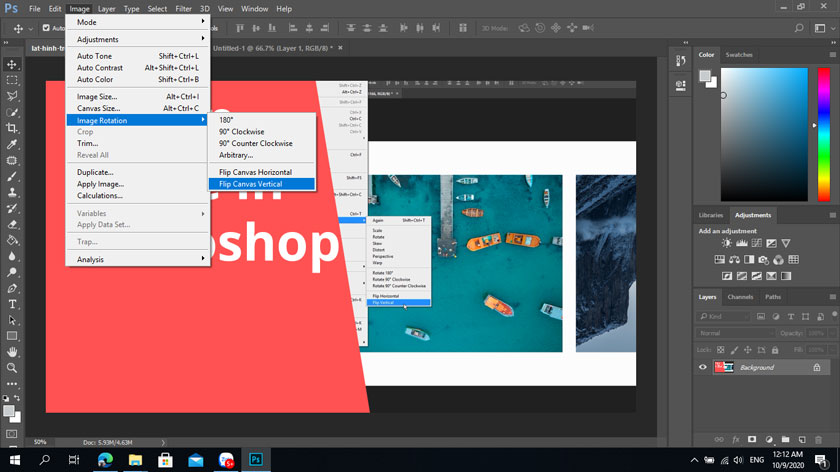Select the Rectangle shape tool
This screenshot has height=472, width=840.
[x=12, y=336]
